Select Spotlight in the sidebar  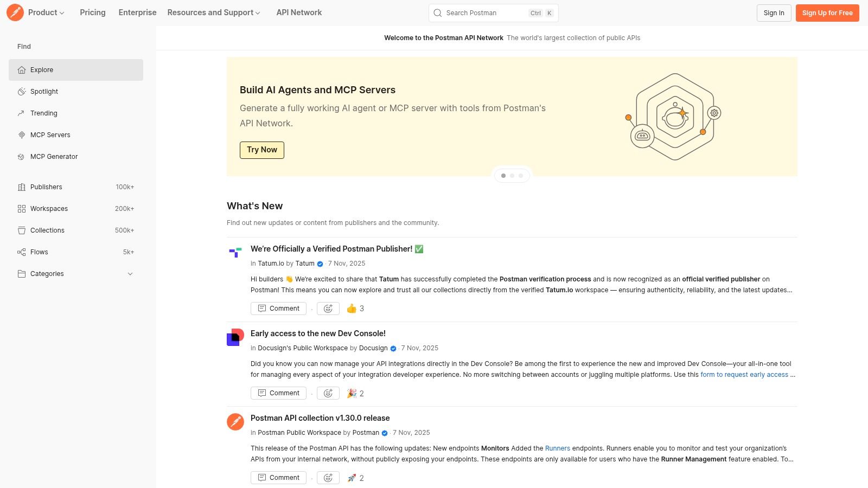tap(43, 91)
